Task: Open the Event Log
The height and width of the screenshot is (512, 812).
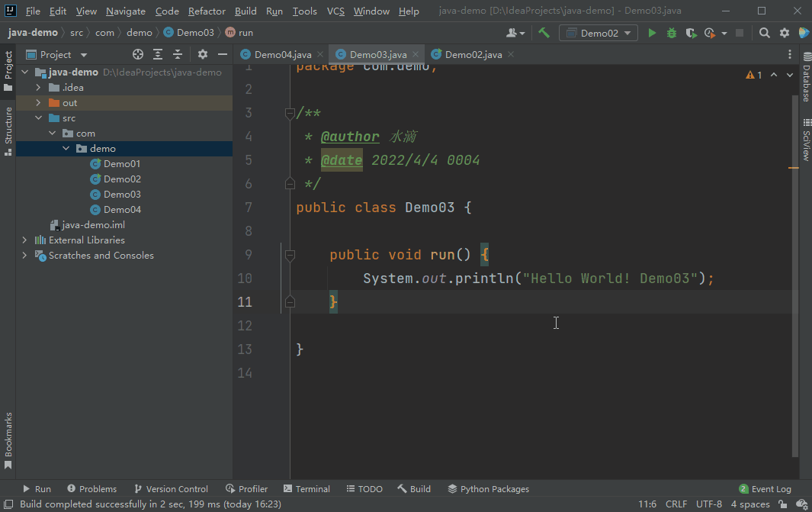Action: pyautogui.click(x=765, y=488)
